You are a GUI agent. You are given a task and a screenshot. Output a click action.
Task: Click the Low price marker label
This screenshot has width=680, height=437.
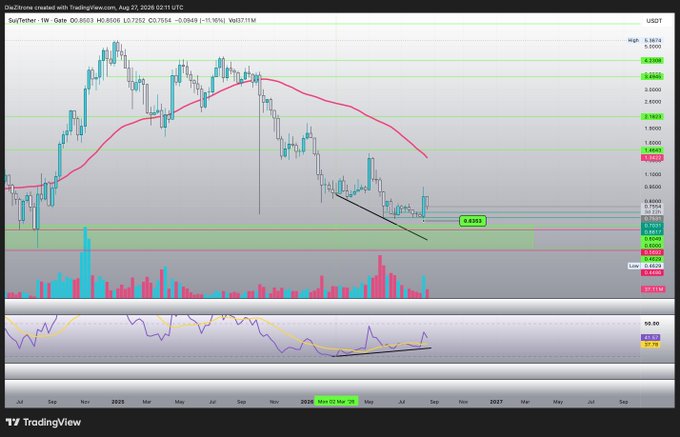click(645, 266)
